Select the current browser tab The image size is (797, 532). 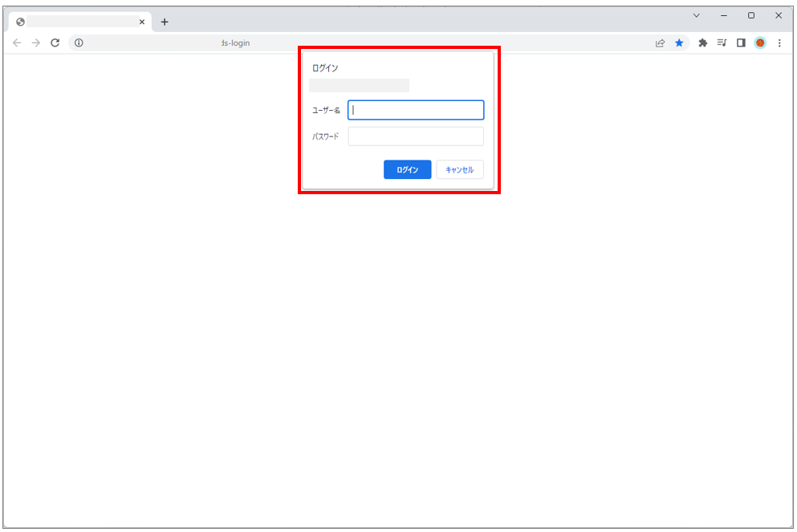(x=76, y=22)
